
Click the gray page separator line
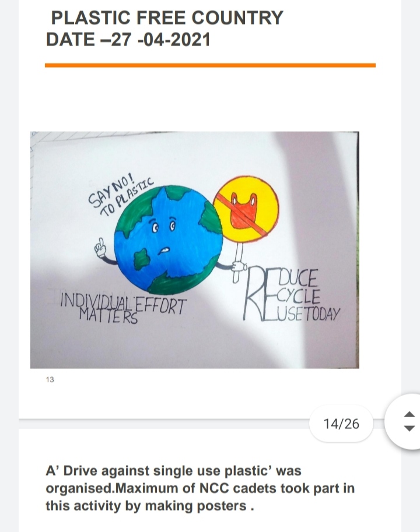[164, 420]
